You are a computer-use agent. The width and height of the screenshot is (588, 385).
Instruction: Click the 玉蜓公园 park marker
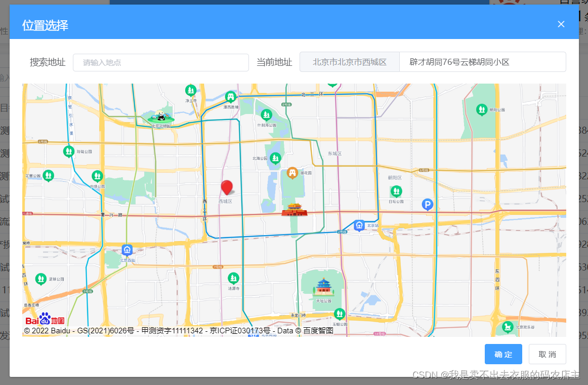coord(340,314)
